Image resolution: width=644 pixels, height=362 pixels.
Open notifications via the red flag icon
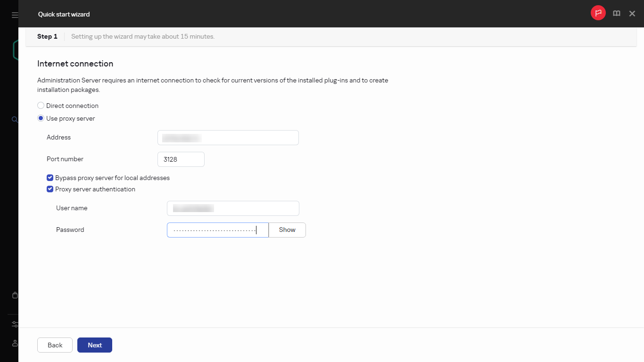[598, 13]
